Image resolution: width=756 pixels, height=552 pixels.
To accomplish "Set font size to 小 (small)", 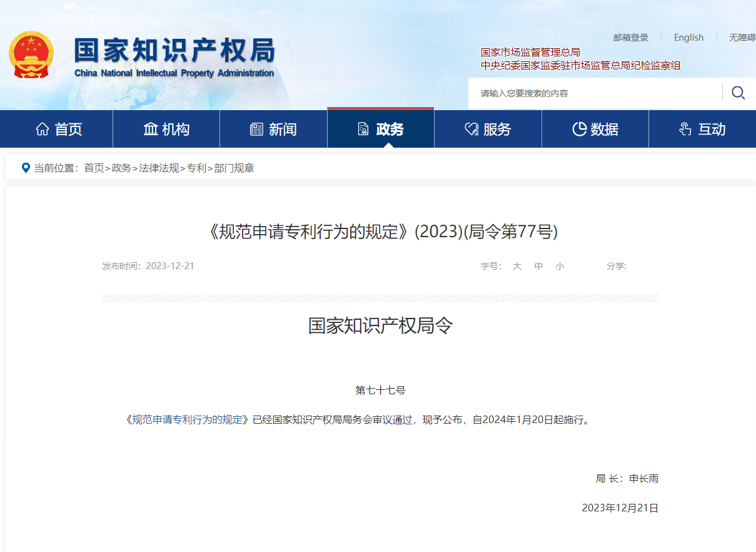I will pyautogui.click(x=560, y=266).
